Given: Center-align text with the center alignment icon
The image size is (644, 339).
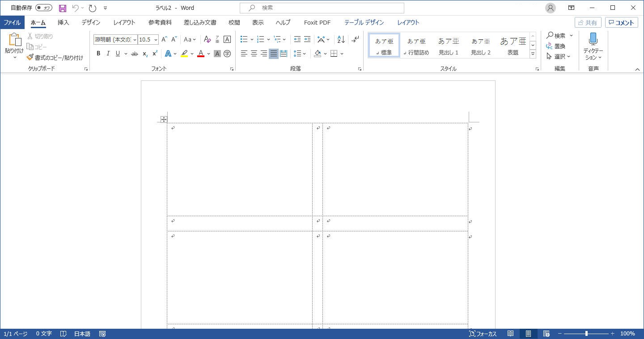Looking at the screenshot, I should point(254,54).
